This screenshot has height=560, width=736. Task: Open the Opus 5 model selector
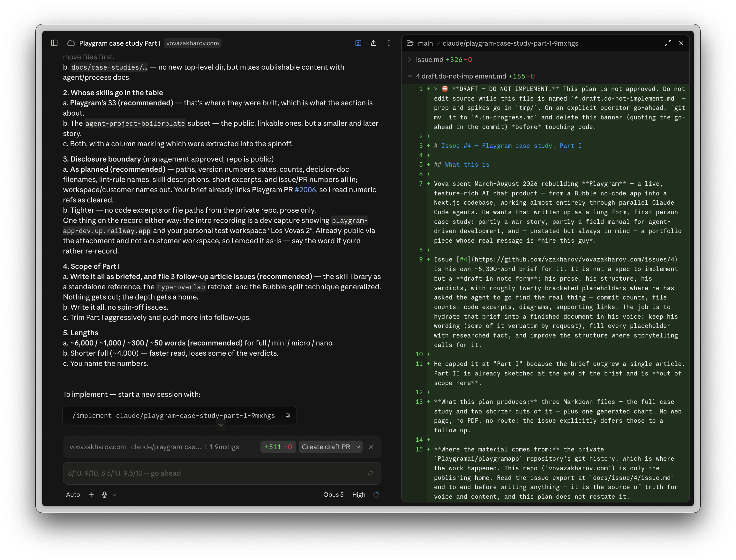pos(333,495)
